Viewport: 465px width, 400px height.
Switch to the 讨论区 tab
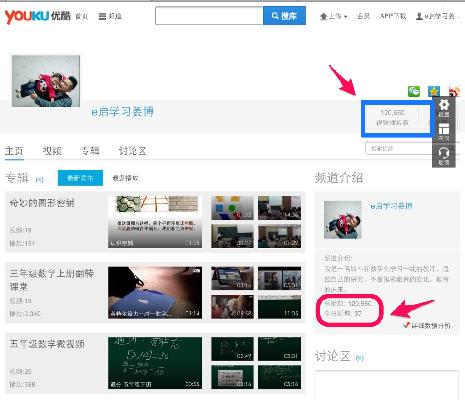click(132, 151)
